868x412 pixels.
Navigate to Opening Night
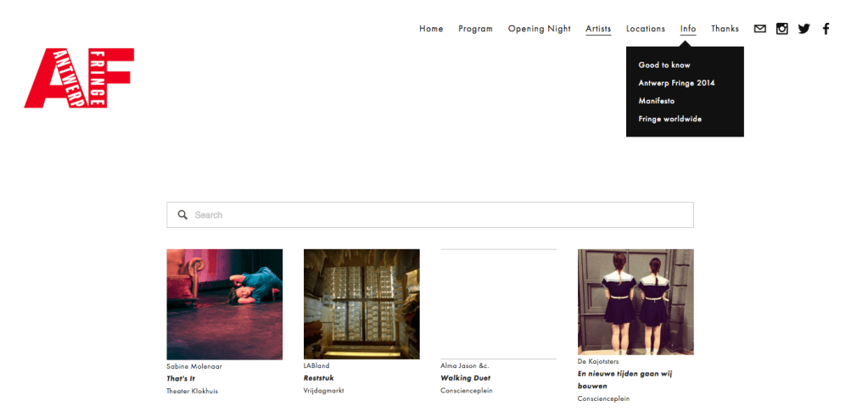pyautogui.click(x=539, y=29)
